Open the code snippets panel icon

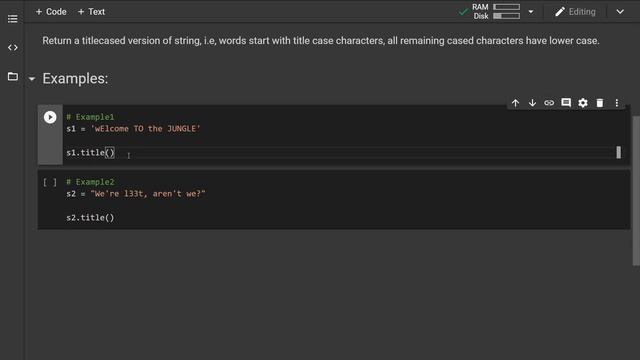tap(13, 48)
